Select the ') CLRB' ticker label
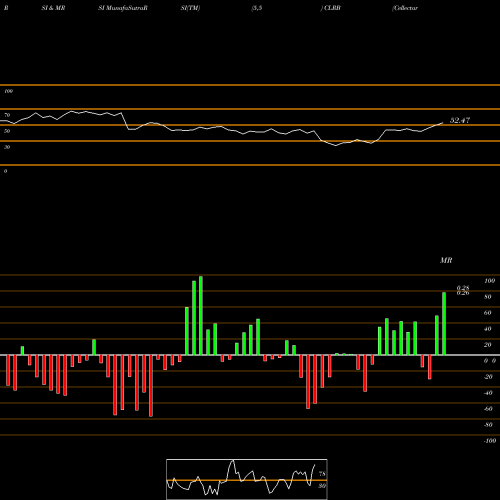This screenshot has width=500, height=500. (331, 8)
